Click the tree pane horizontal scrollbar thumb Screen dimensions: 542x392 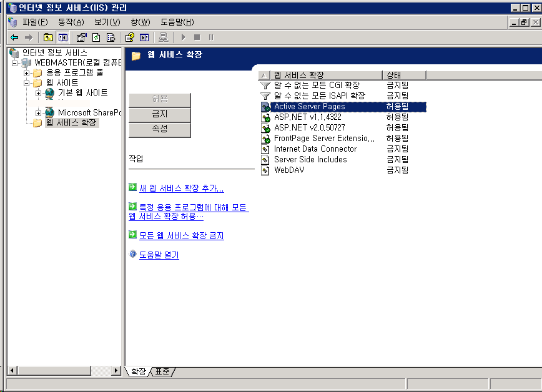tap(54, 371)
